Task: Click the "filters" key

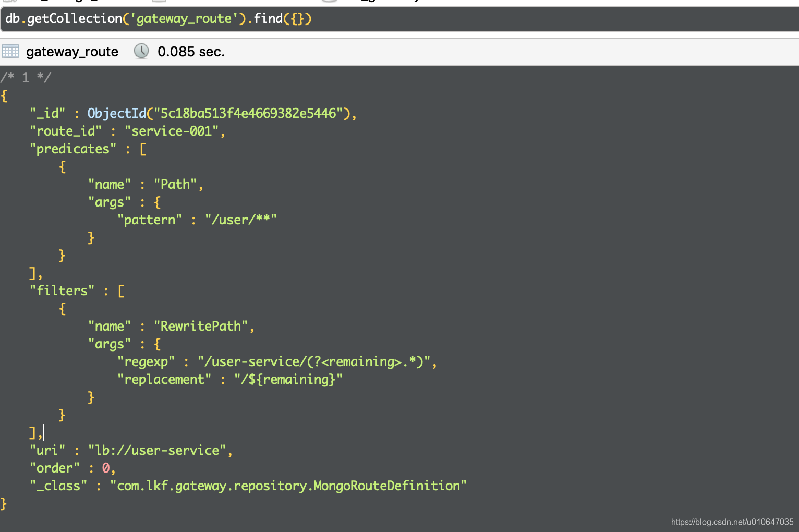Action: click(x=62, y=291)
